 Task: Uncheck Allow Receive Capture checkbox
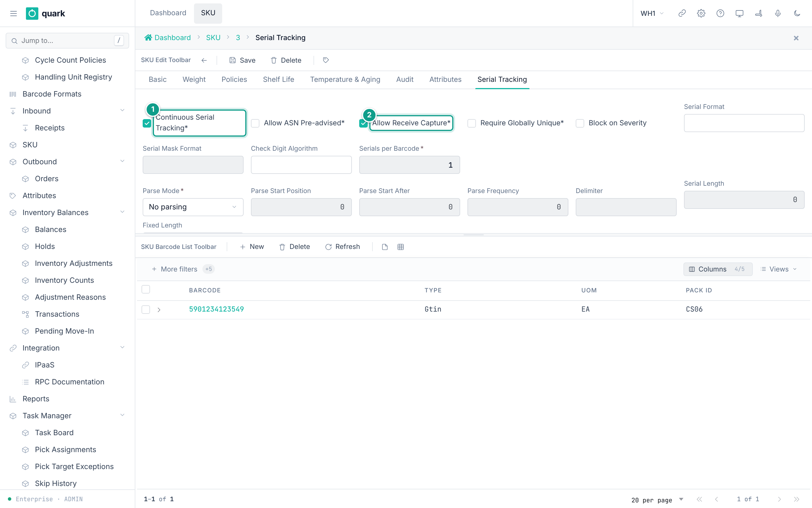(x=363, y=123)
